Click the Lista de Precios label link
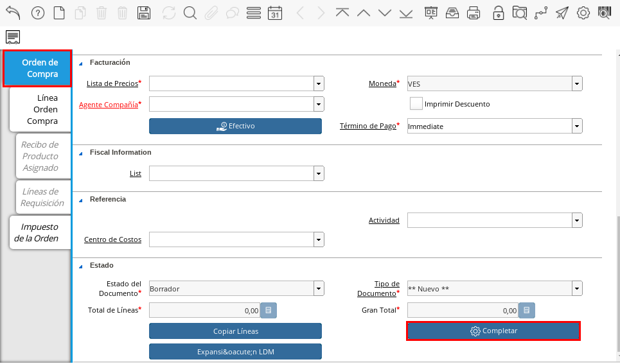620x364 pixels. point(112,83)
